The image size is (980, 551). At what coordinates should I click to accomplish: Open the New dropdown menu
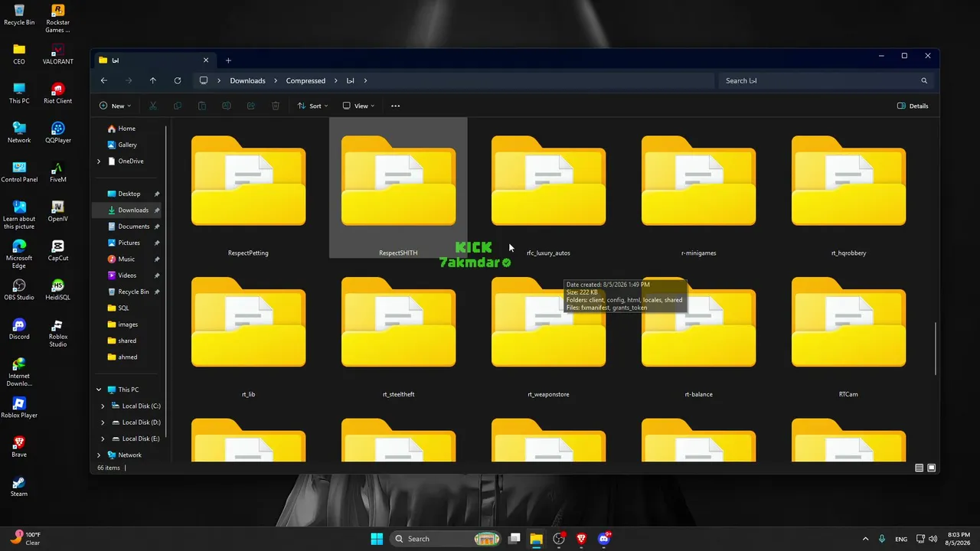tap(115, 106)
